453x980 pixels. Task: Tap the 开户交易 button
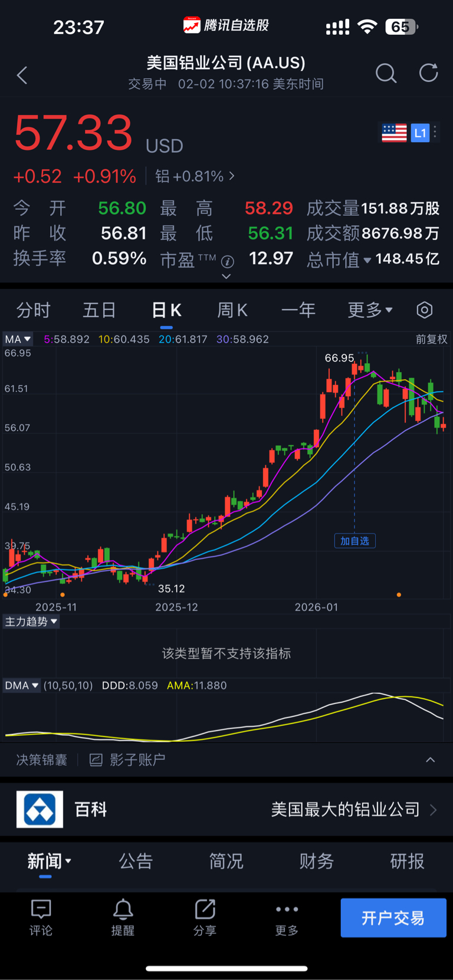click(393, 917)
